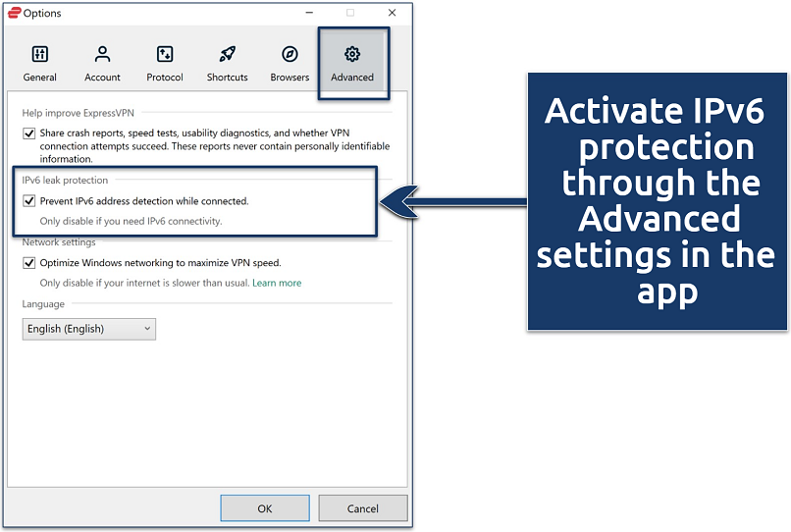Dismiss the dialog with Cancel button
This screenshot has height=532, width=791.
(363, 508)
